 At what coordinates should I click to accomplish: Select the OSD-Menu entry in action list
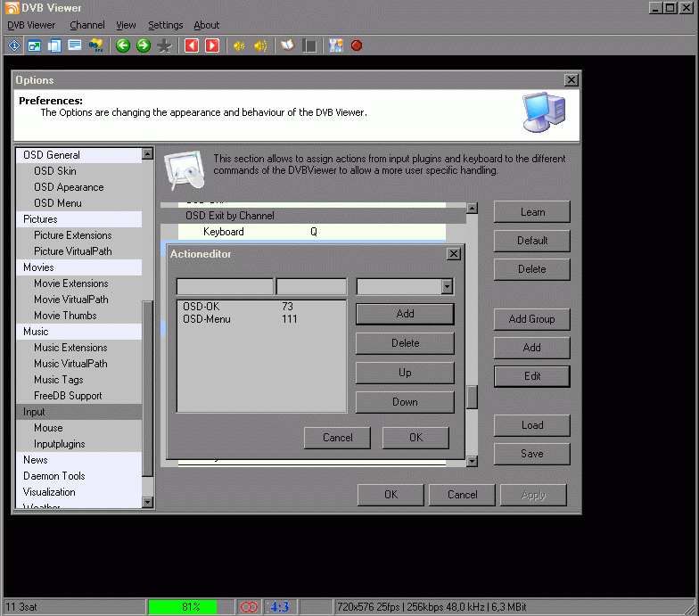[207, 319]
